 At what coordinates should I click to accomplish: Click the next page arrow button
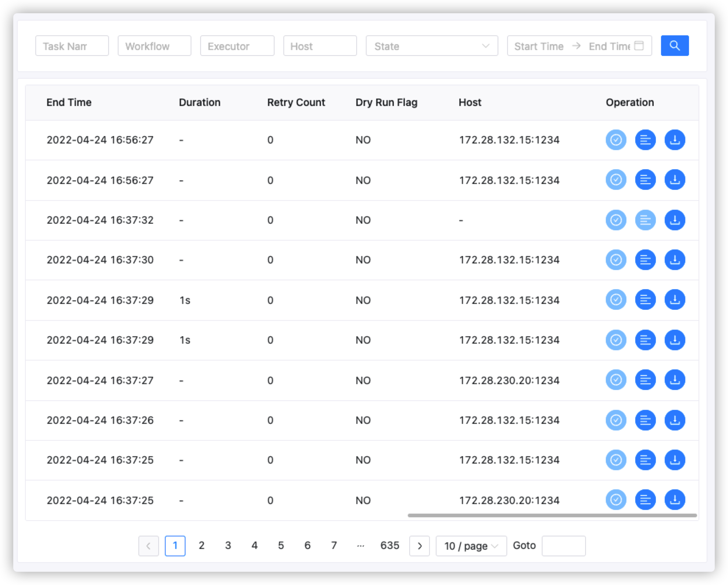tap(419, 546)
